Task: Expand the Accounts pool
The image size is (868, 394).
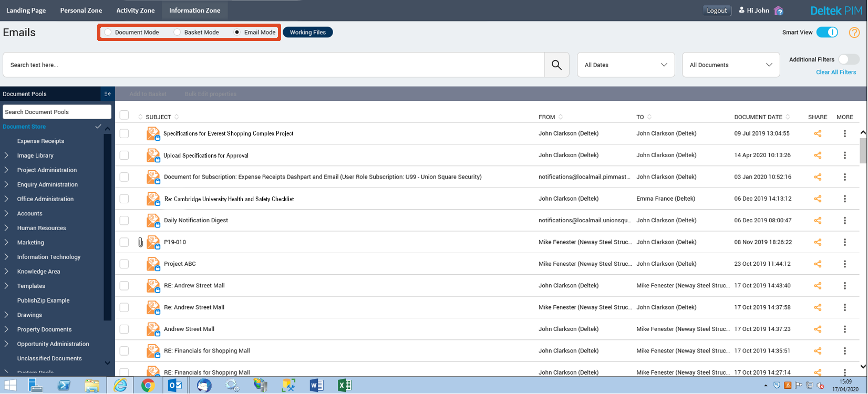Action: [x=6, y=214]
